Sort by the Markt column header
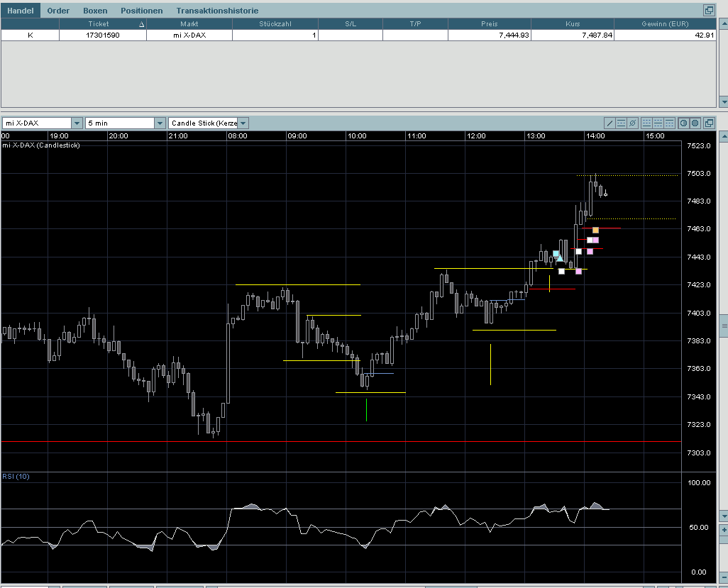Screen dimensions: 728x588 tap(189, 23)
